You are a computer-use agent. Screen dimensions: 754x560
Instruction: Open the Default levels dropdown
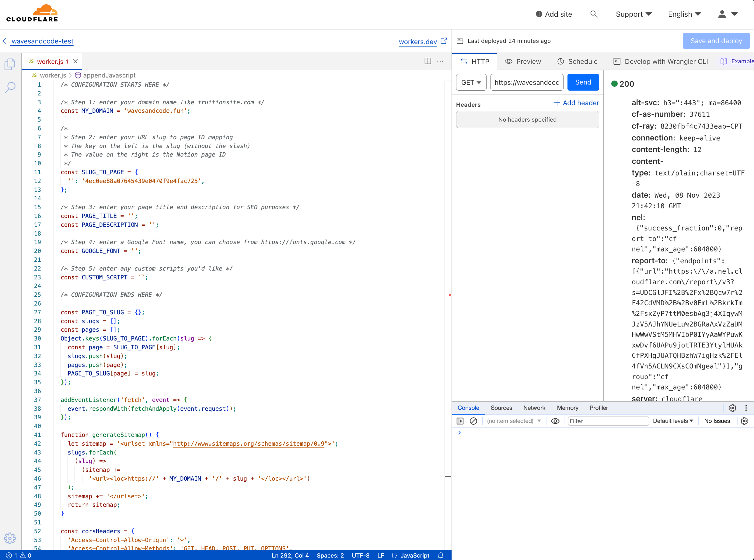[x=673, y=421]
